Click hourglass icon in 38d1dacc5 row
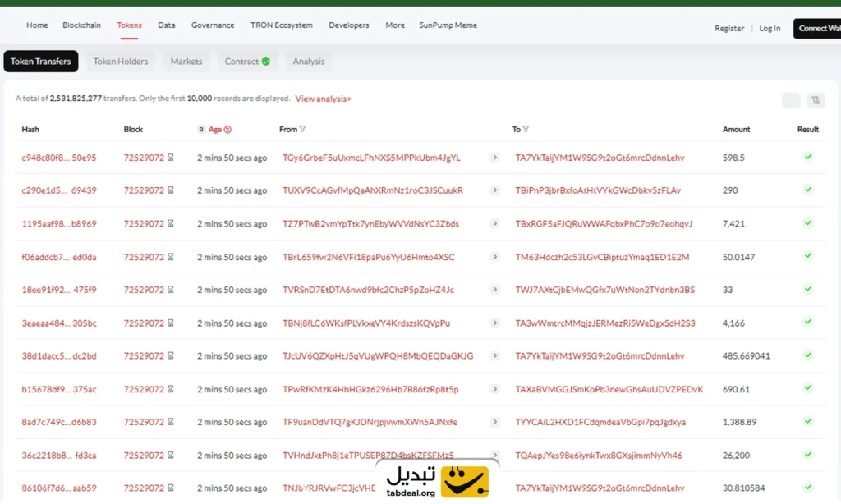Image resolution: width=841 pixels, height=504 pixels. coord(171,355)
